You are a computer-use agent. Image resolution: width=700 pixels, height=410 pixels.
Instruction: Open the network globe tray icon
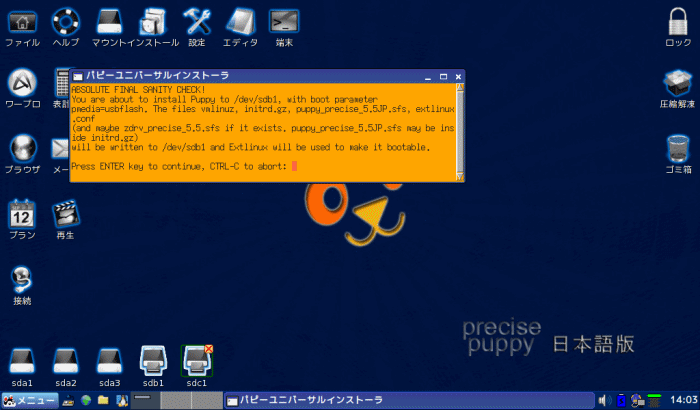coord(637,401)
